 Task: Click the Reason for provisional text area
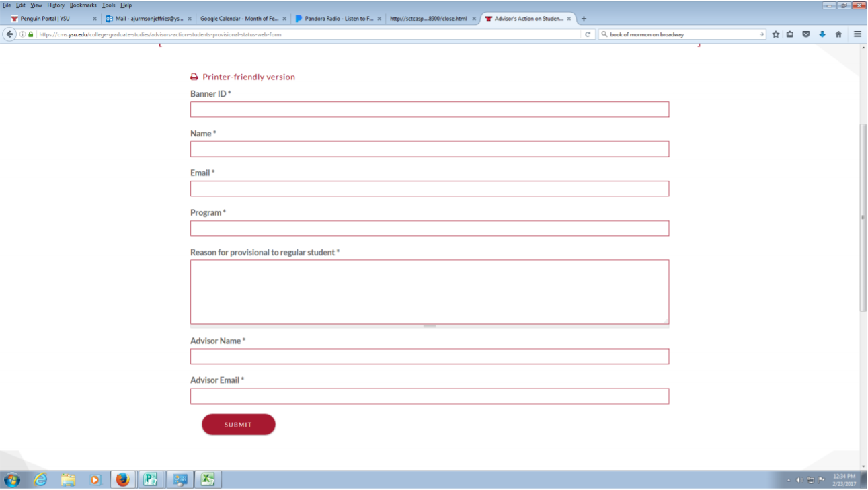click(430, 292)
